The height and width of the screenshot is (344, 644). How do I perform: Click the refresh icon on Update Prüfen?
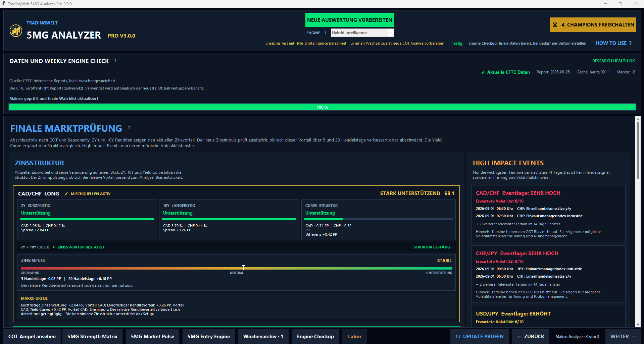click(x=458, y=337)
